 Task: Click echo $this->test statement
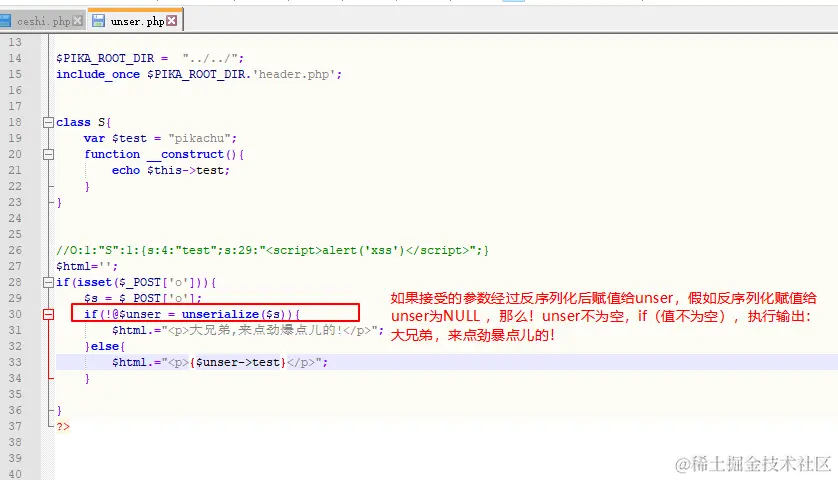[x=170, y=171]
